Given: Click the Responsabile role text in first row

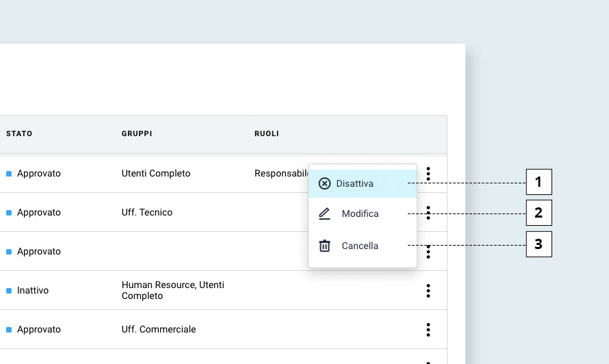Looking at the screenshot, I should (281, 174).
